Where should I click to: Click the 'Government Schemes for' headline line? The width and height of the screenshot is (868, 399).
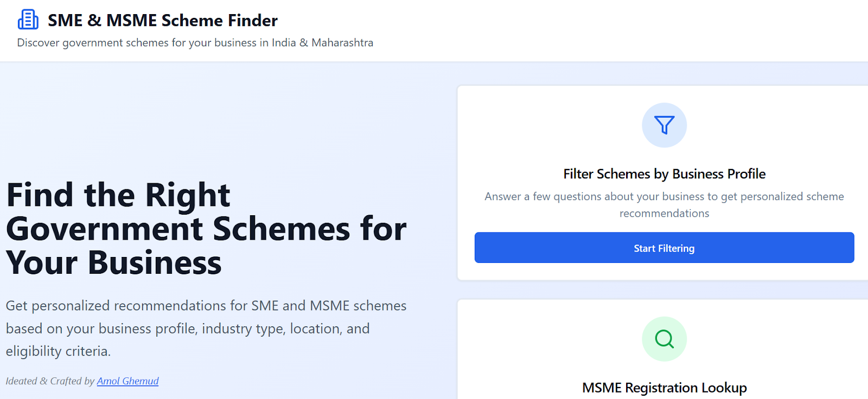tap(206, 229)
